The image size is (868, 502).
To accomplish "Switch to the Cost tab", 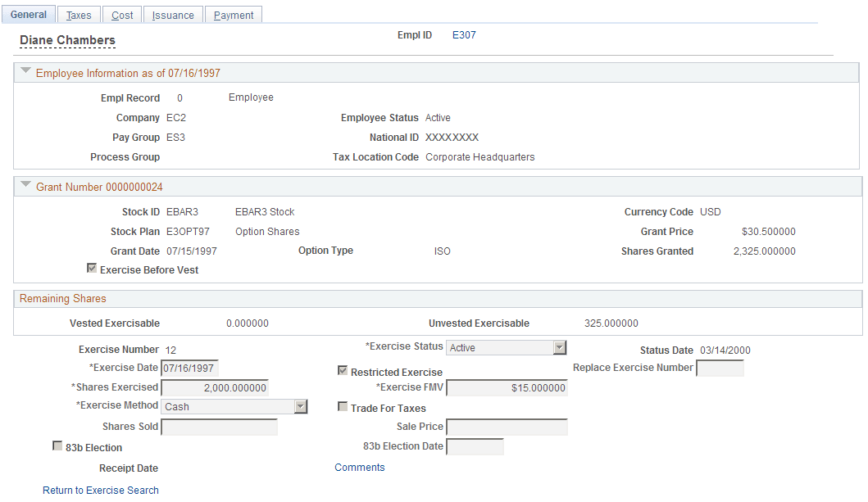I will pyautogui.click(x=122, y=15).
